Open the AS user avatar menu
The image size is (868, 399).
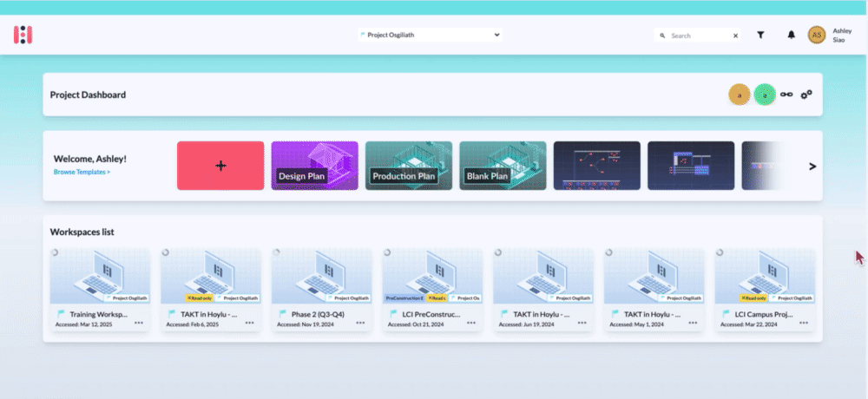tap(817, 35)
